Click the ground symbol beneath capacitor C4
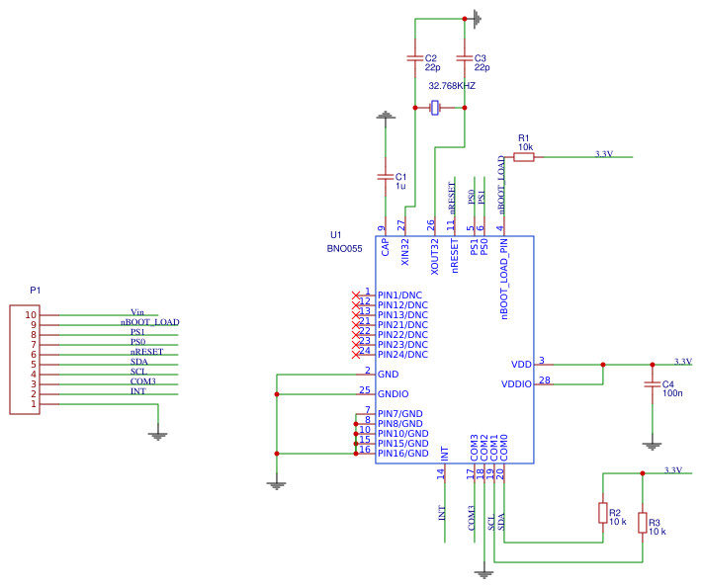 pos(651,445)
